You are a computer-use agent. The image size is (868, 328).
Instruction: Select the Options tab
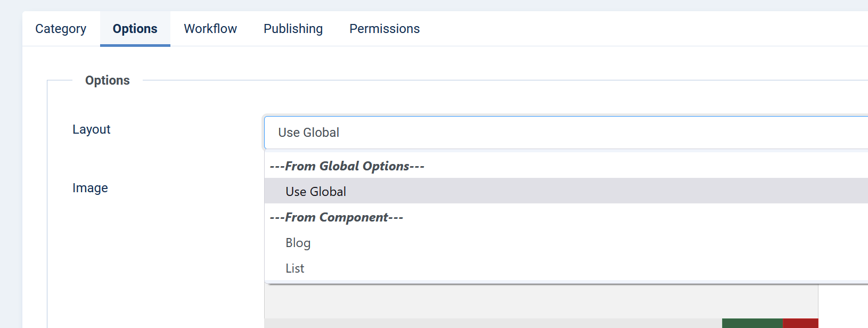[x=135, y=29]
